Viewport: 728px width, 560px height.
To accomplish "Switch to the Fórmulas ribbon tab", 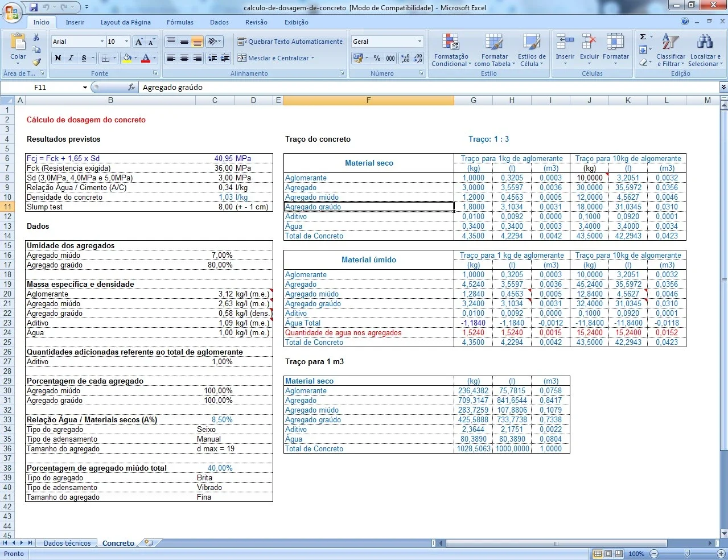I will coord(180,22).
